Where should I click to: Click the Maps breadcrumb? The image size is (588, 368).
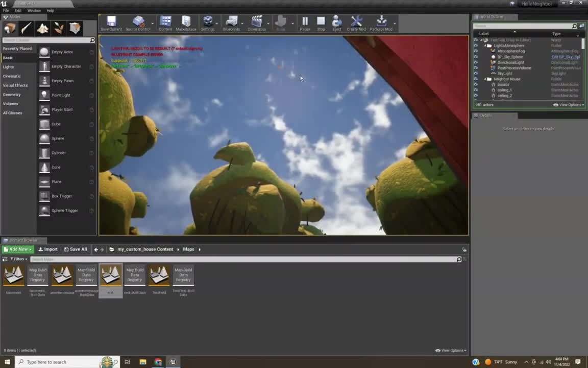[189, 249]
